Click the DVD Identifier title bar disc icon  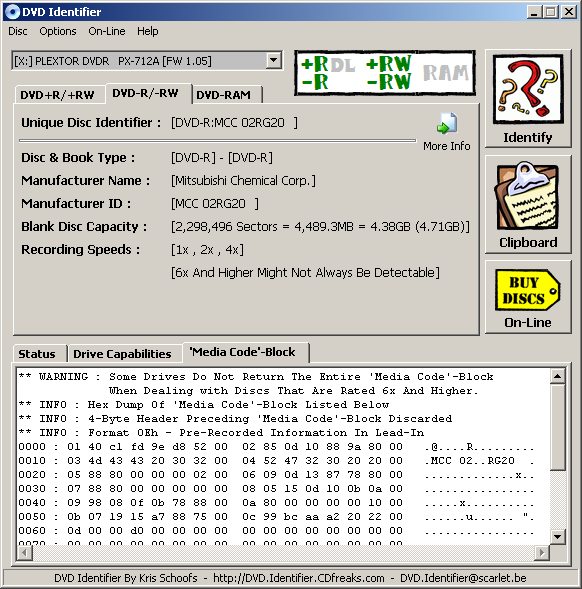12,12
